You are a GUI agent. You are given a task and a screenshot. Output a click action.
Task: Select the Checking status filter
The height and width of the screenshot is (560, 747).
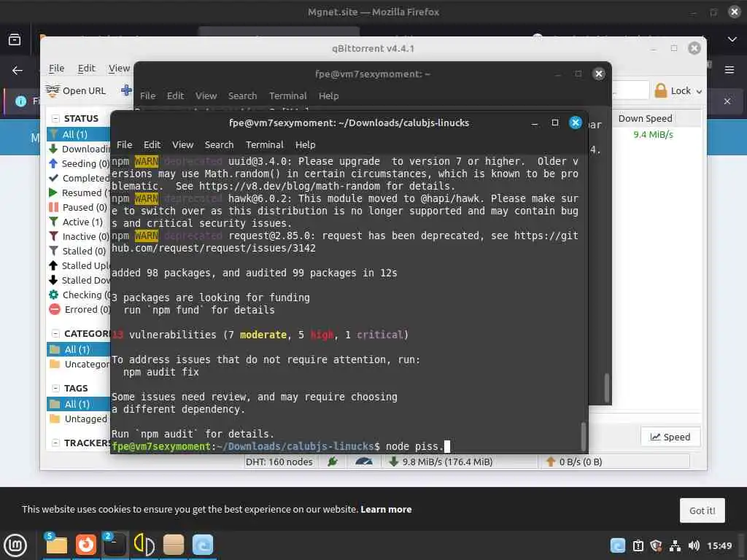coord(79,295)
